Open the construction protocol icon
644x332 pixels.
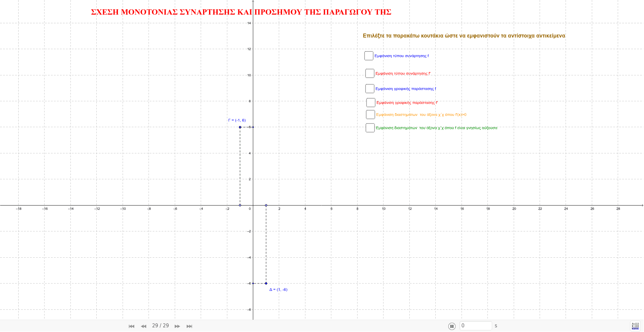635,326
